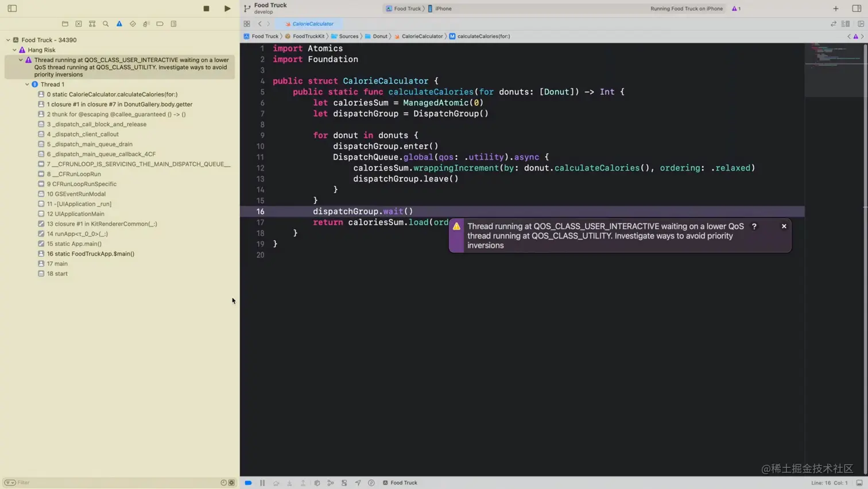Click the plus Library button
Screen dimensions: 868x489
pos(836,9)
